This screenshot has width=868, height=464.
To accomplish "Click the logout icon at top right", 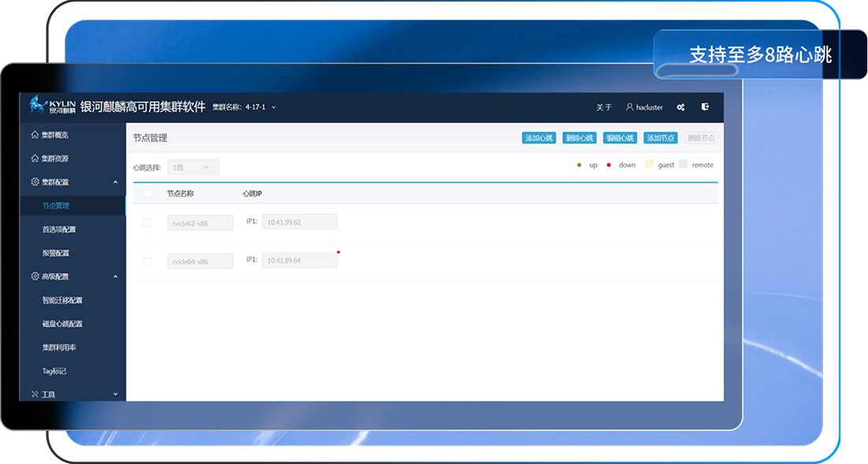I will click(x=705, y=107).
